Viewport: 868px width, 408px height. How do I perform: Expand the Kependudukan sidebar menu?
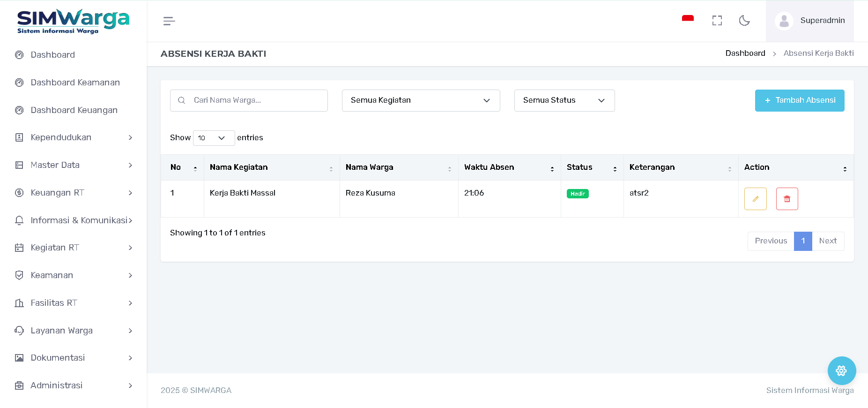tap(73, 137)
